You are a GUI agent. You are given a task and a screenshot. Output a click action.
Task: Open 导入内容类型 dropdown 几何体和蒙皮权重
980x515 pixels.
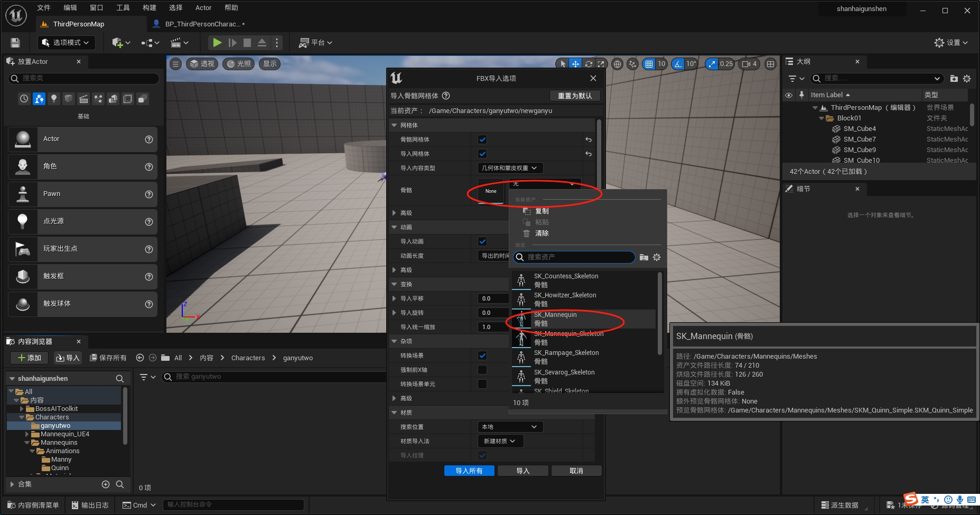[x=510, y=168]
